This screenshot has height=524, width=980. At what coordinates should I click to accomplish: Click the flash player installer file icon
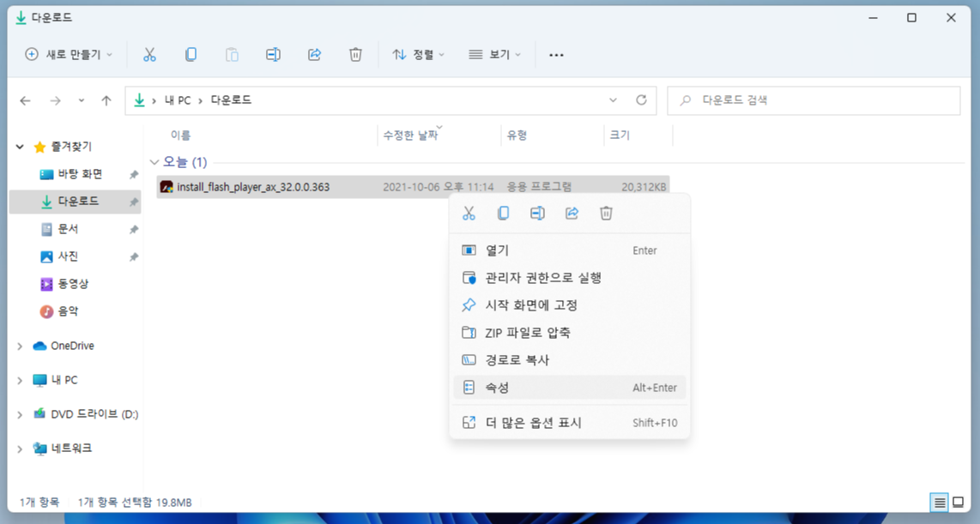(x=166, y=187)
